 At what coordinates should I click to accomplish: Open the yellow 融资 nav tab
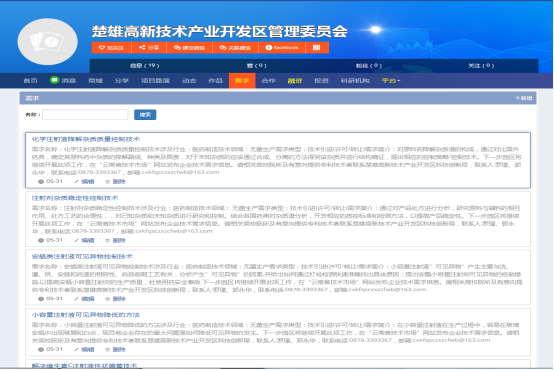click(x=295, y=81)
